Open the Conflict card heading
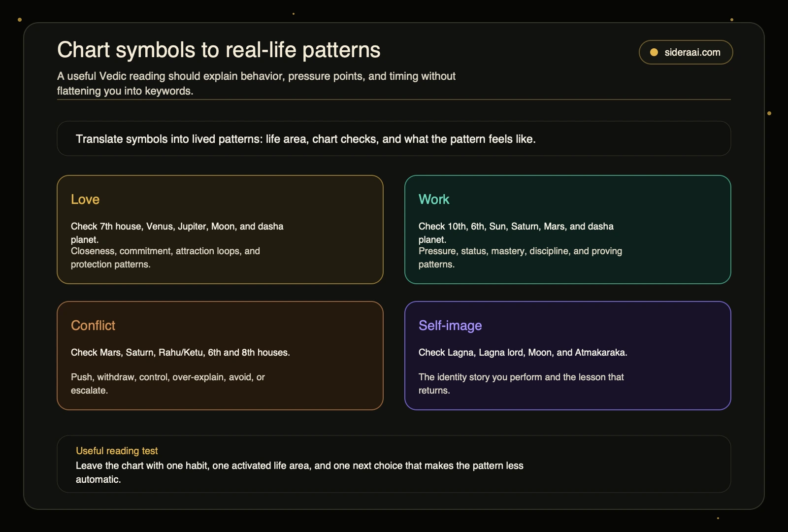This screenshot has width=788, height=532. (93, 325)
